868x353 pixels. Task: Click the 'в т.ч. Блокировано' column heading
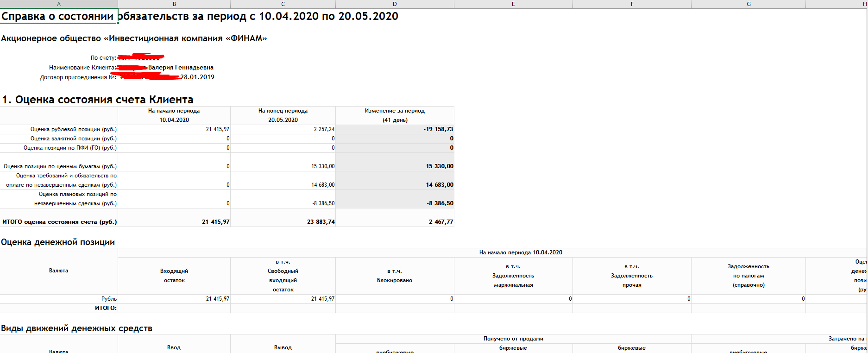click(x=395, y=276)
